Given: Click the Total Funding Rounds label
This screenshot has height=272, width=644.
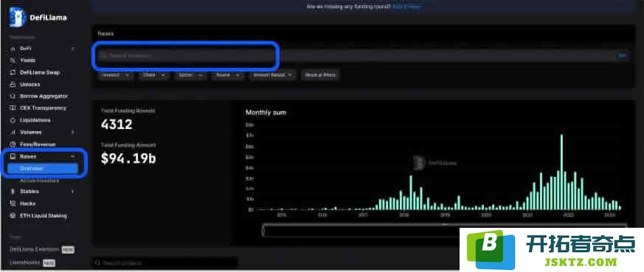Looking at the screenshot, I should (x=128, y=111).
